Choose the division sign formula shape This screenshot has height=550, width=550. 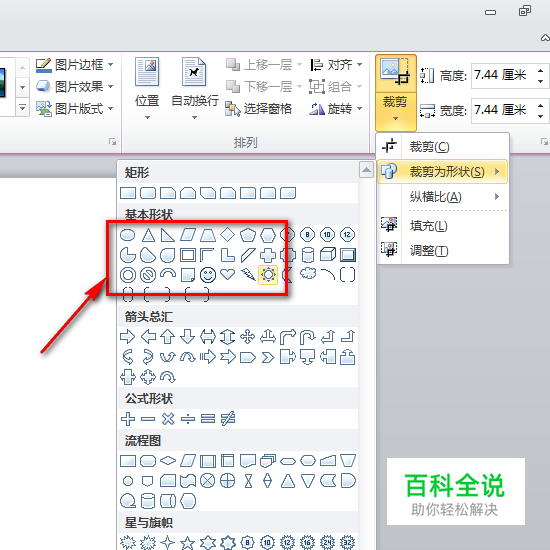[x=188, y=419]
